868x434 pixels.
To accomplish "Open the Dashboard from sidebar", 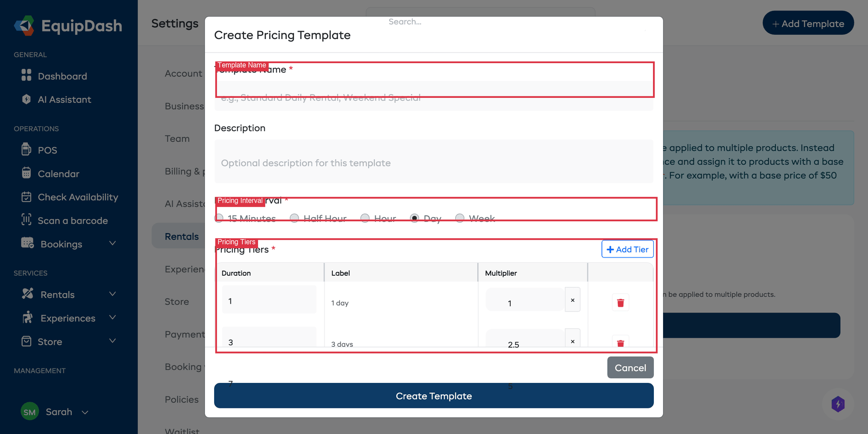I will click(x=62, y=76).
